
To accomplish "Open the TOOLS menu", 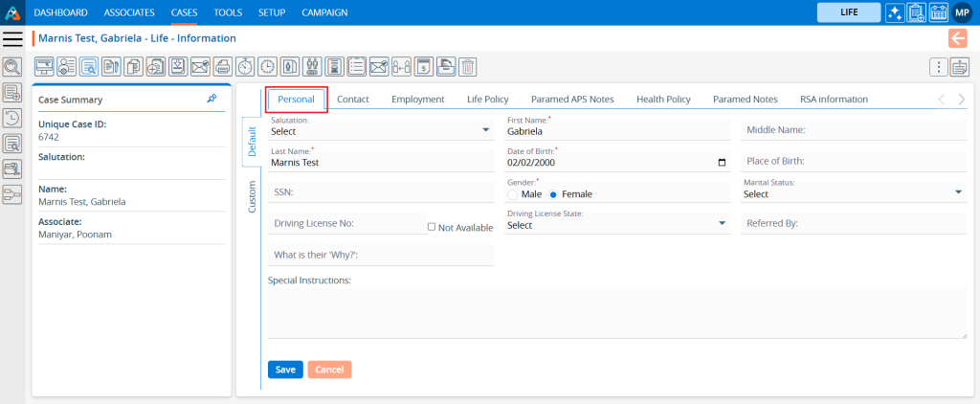I will coord(228,12).
